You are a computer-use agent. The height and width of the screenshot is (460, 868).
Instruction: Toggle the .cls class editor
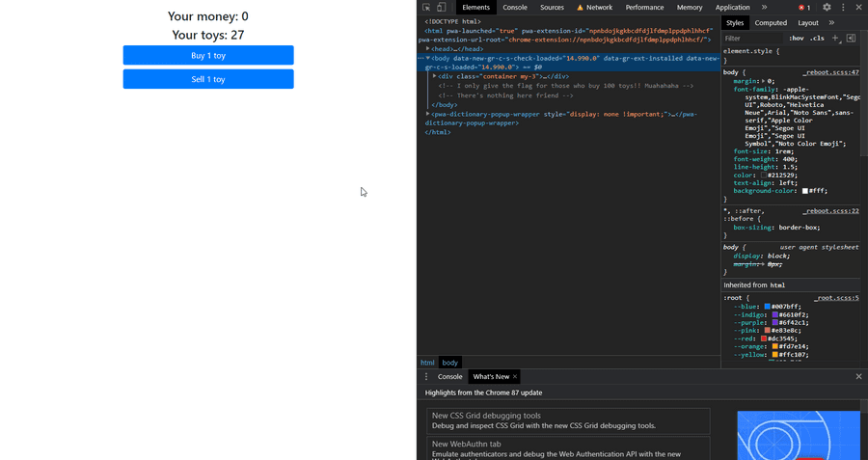(x=818, y=39)
